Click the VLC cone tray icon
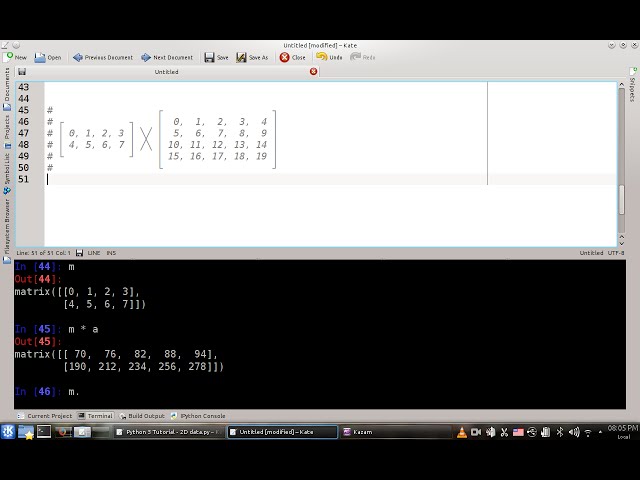This screenshot has width=640, height=480. click(462, 432)
